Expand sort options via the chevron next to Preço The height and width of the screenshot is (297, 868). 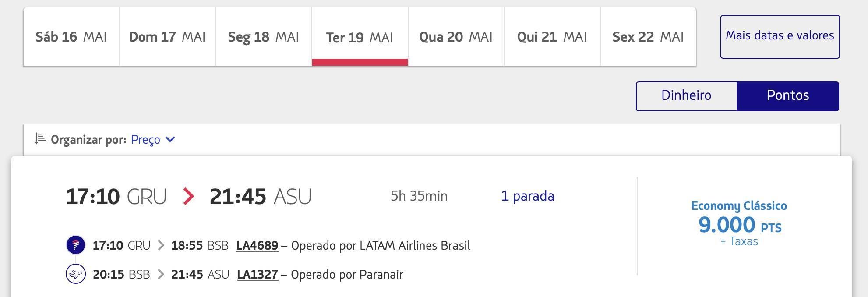tap(170, 139)
